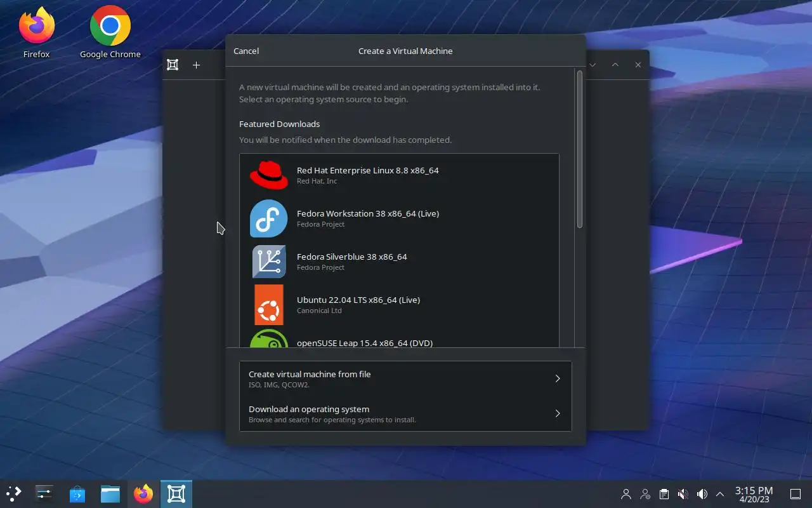Click the muted audio tray icon
Viewport: 812px width, 508px height.
683,494
